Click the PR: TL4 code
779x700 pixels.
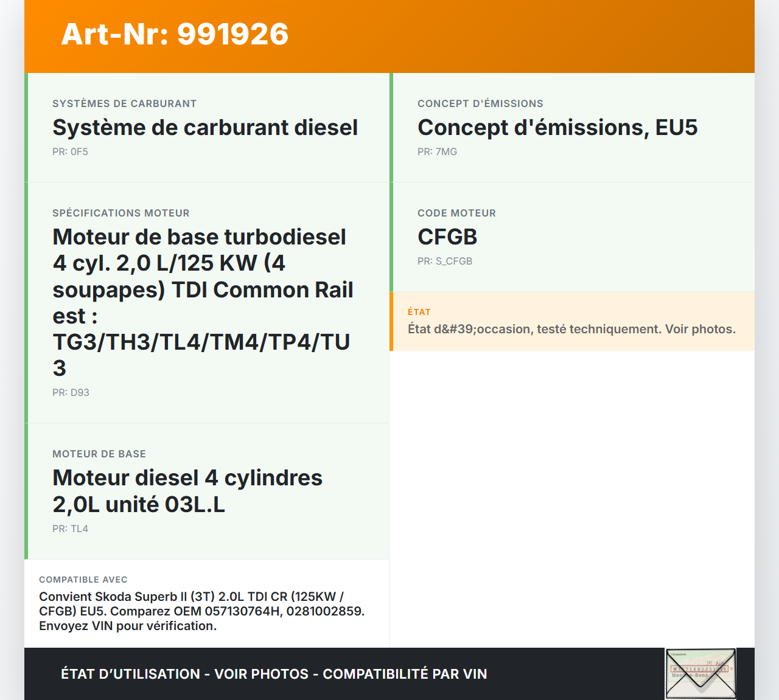(x=70, y=529)
